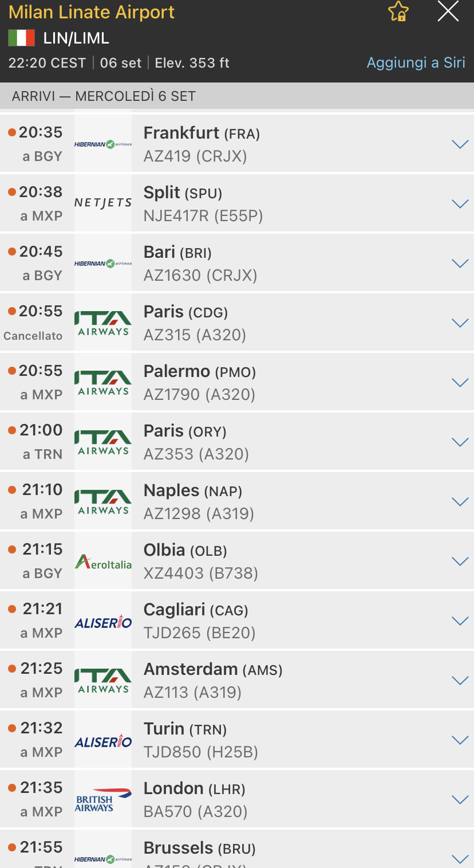Expand the Frankfurt AZ419 flight details

point(460,144)
